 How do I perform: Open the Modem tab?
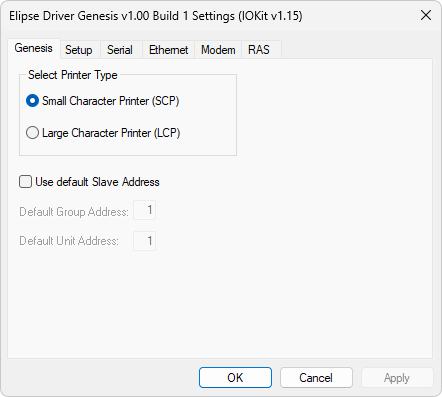point(218,50)
